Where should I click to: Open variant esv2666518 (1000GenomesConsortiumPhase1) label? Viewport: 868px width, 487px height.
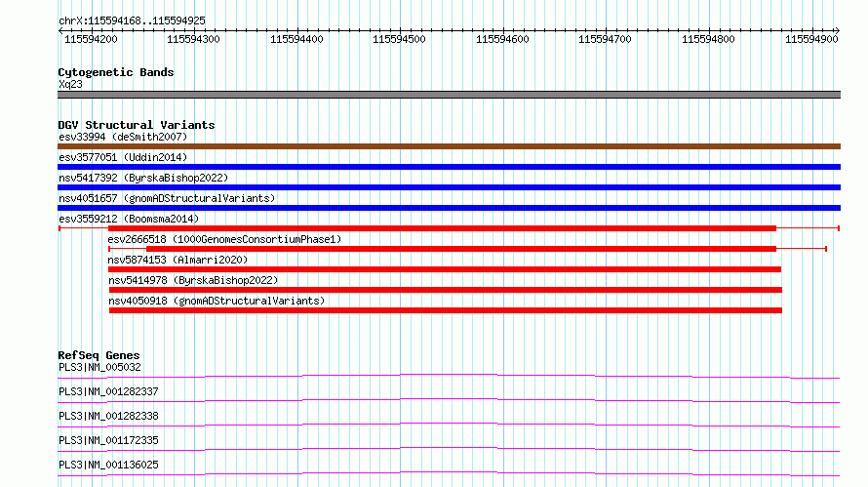point(224,239)
